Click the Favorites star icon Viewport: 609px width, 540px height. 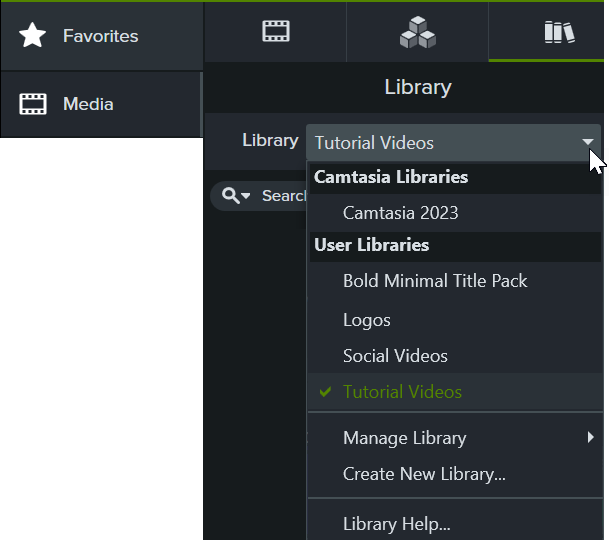(x=33, y=36)
